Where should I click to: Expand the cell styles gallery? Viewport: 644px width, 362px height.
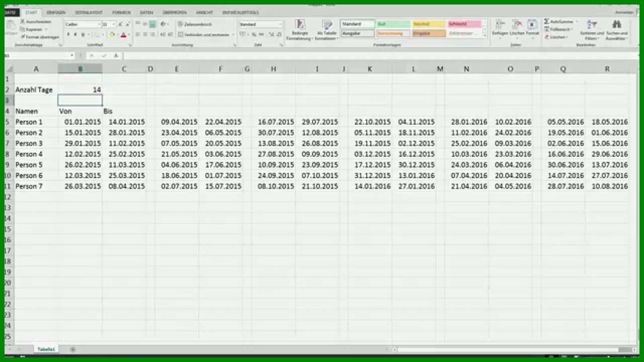point(485,36)
